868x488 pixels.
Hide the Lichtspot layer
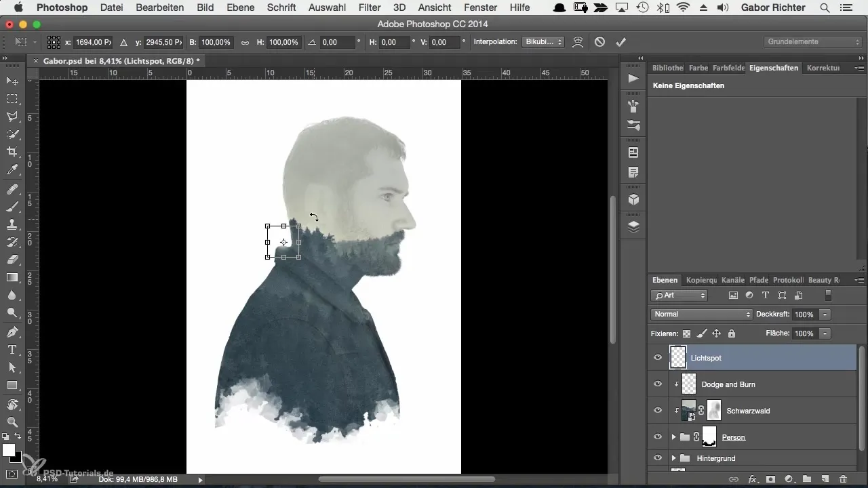(x=657, y=357)
